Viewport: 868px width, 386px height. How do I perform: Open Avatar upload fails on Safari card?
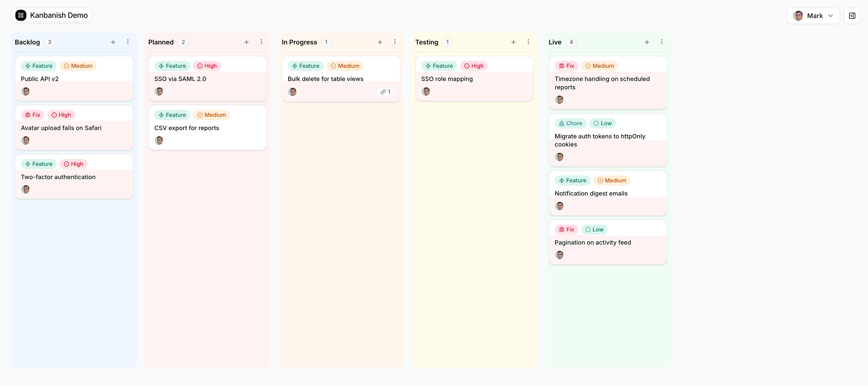(74, 128)
